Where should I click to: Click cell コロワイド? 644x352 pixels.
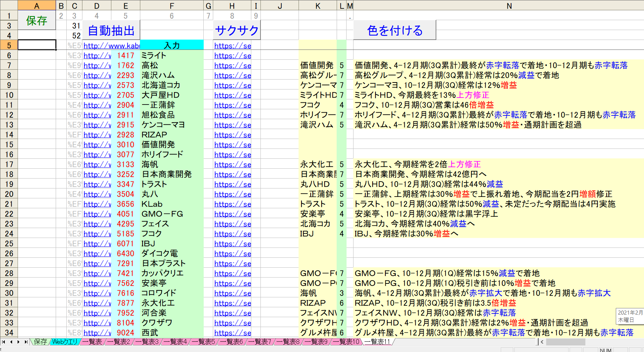pos(172,293)
